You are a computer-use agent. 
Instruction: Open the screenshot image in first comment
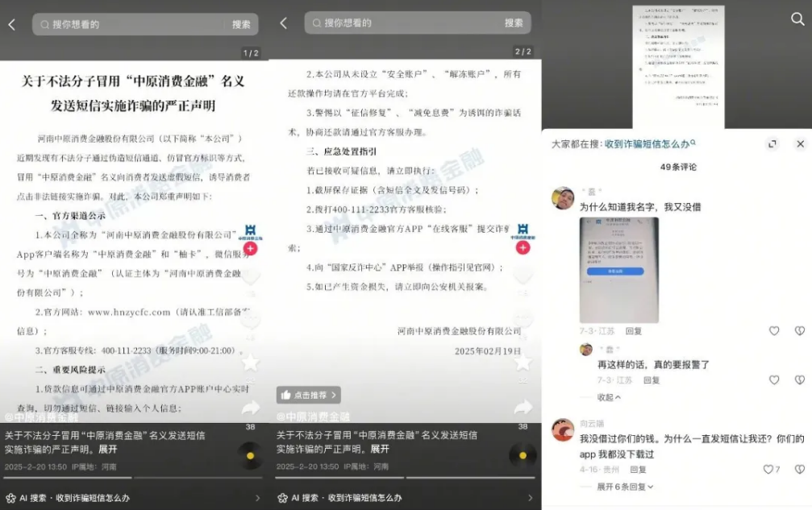[x=618, y=270]
